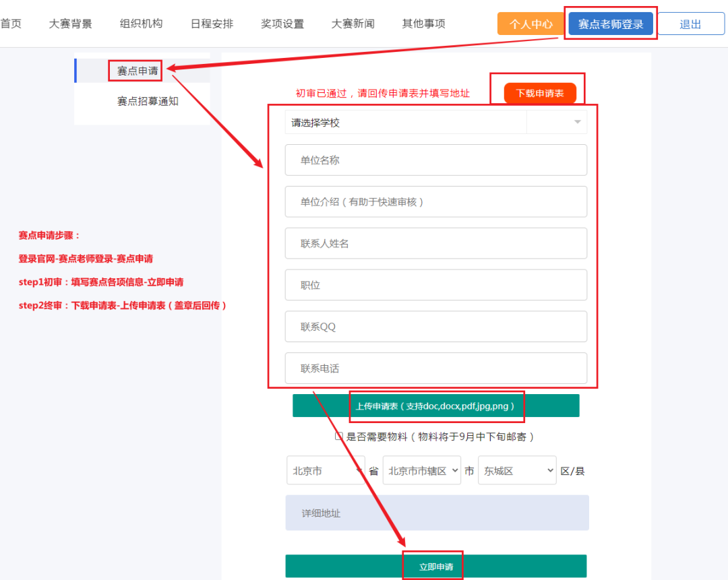728x580 pixels.
Task: Tick the 是否需要物料 checkbox
Action: [339, 436]
